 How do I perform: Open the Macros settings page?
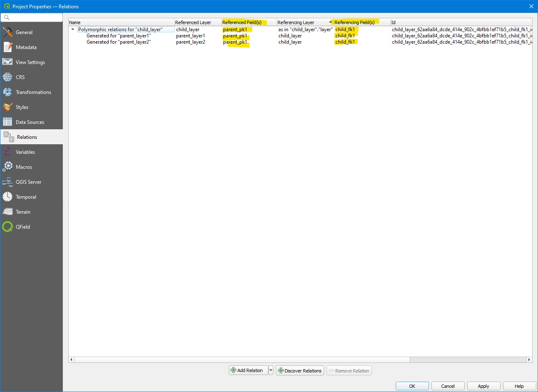tap(24, 167)
